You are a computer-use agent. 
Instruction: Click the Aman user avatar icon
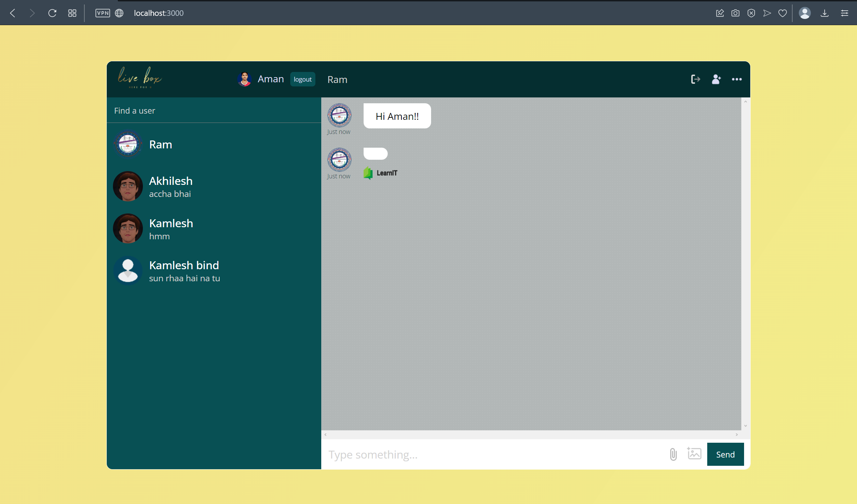245,78
